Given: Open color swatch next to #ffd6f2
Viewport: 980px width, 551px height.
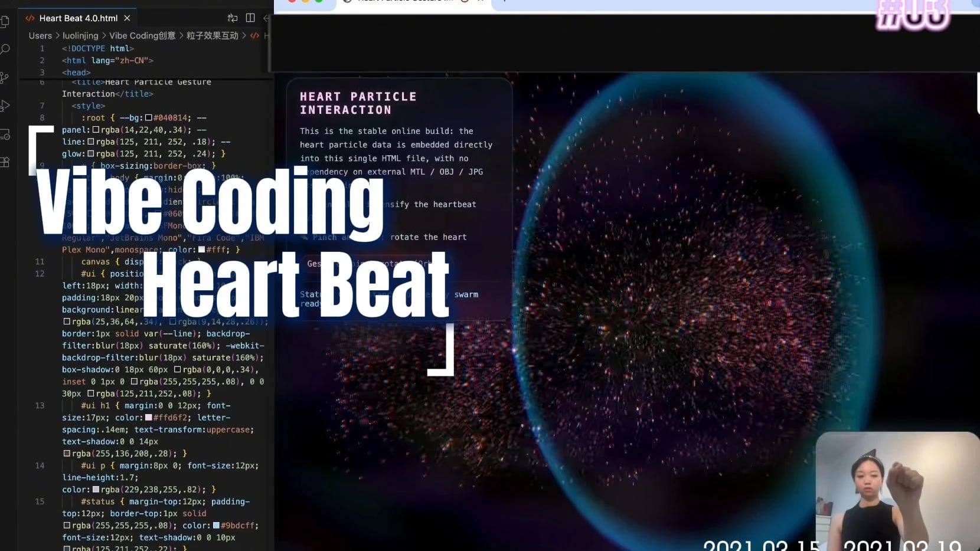Looking at the screenshot, I should click(149, 418).
